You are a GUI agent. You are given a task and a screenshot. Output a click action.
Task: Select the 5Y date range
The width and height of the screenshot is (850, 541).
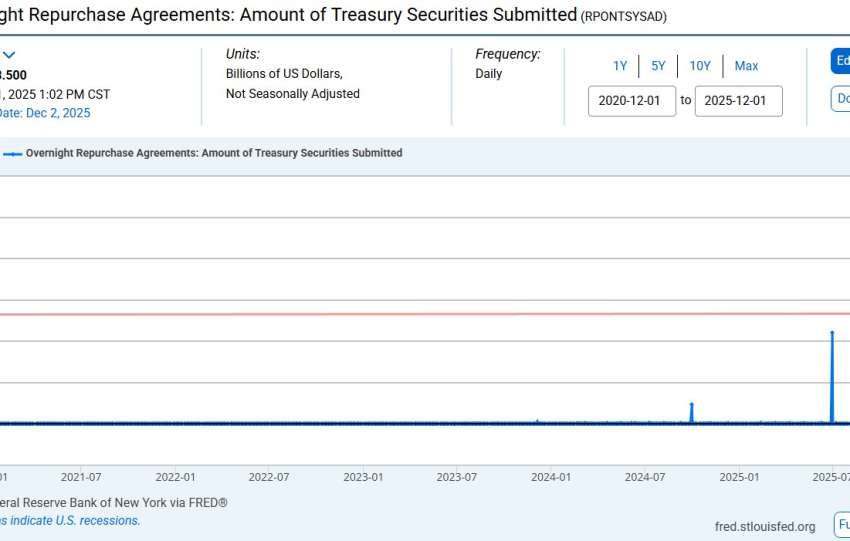(x=658, y=66)
